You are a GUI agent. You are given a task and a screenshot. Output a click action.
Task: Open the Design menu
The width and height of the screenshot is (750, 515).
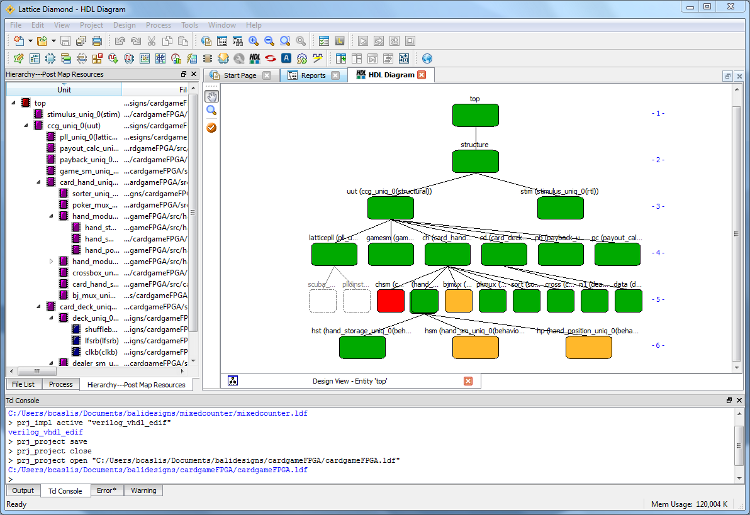pos(124,24)
